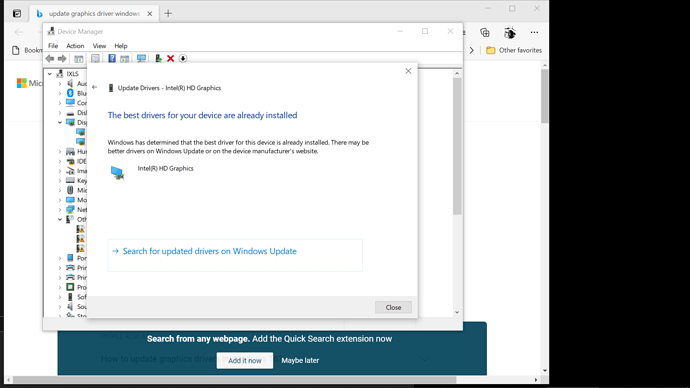Show more favorites bar items chevron
Image resolution: width=690 pixels, height=388 pixels.
coord(472,50)
